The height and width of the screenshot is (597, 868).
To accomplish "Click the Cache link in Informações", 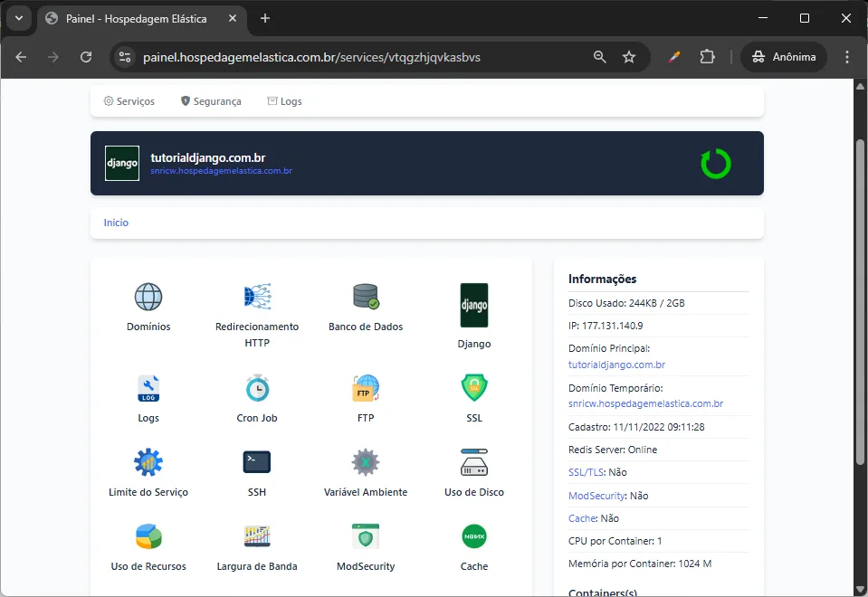I will tap(582, 518).
